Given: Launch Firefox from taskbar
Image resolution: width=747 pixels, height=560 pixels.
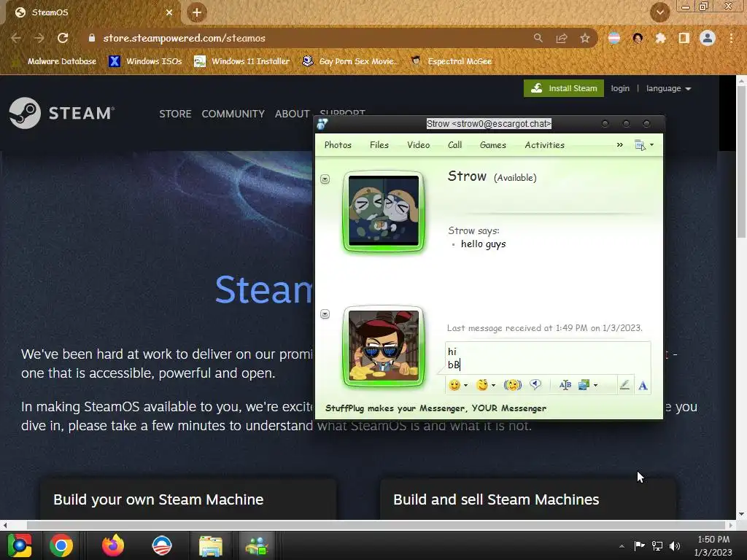Looking at the screenshot, I should [113, 545].
